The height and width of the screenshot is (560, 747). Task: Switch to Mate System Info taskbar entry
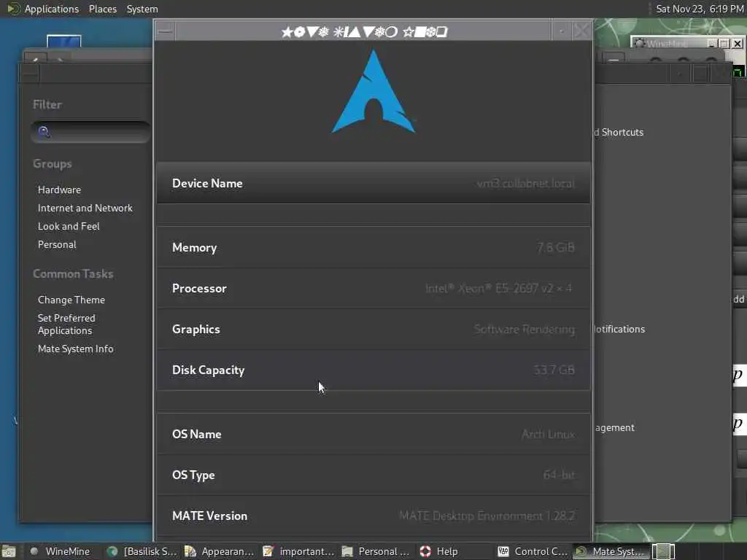point(611,551)
